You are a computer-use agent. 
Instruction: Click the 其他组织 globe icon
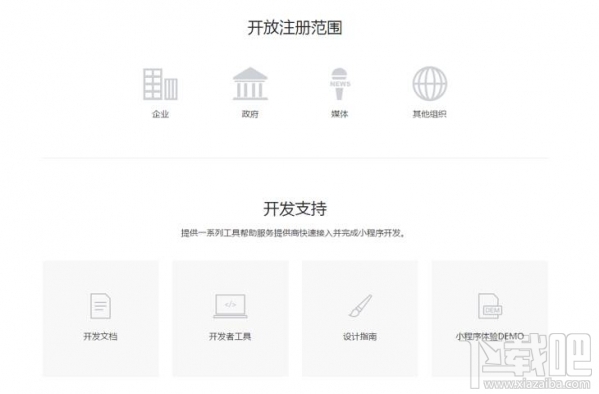click(x=429, y=83)
